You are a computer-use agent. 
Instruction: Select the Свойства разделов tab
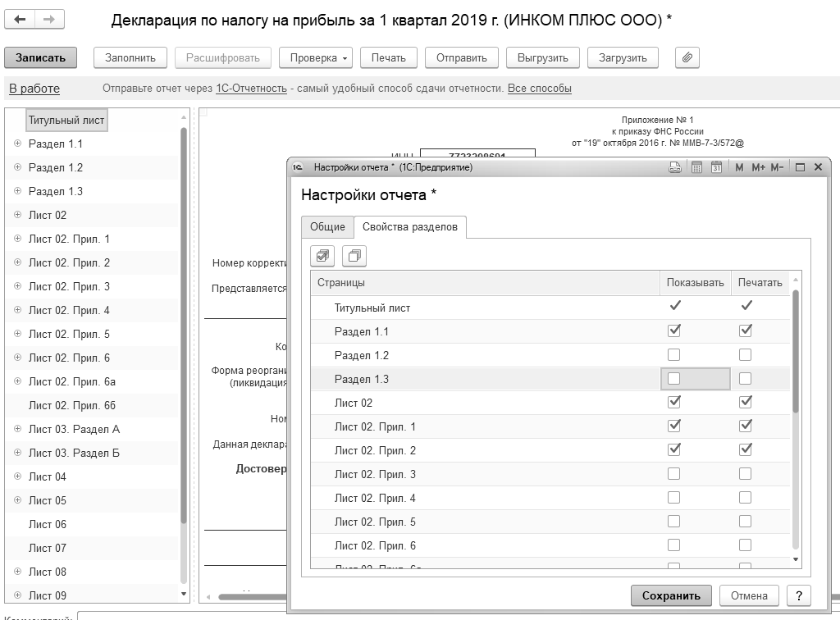tap(410, 227)
